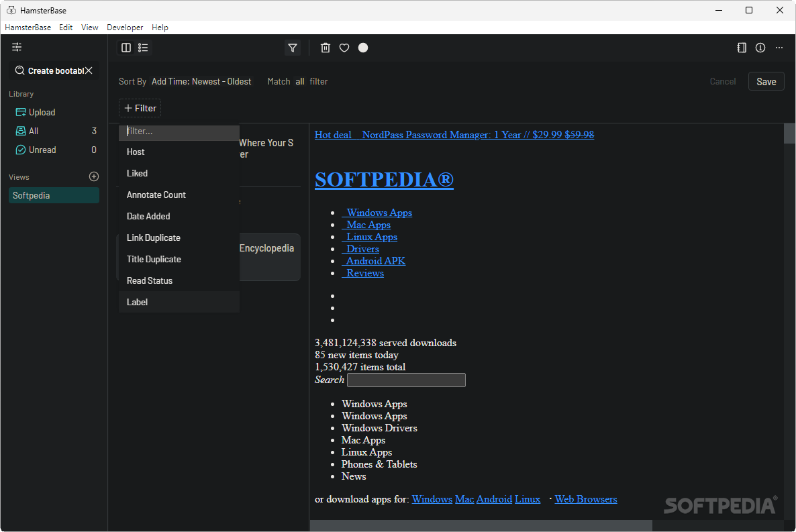Viewport: 796px width, 532px height.
Task: Open the Web Browsers link
Action: (x=586, y=499)
